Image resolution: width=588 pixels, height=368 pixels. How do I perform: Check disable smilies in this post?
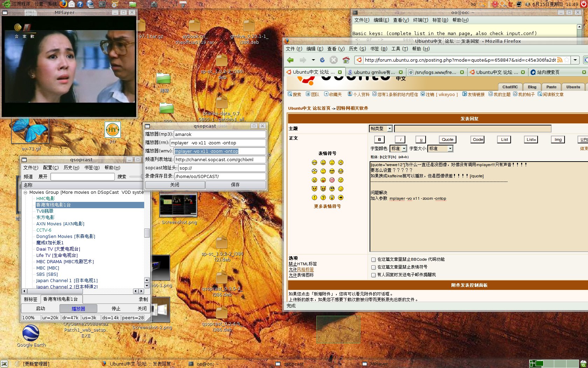click(373, 267)
